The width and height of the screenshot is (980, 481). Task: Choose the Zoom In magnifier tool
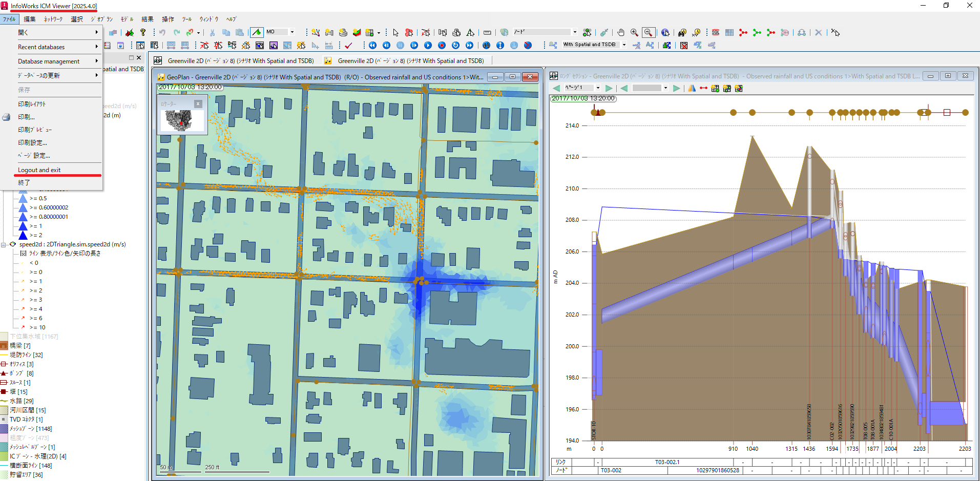tap(634, 32)
